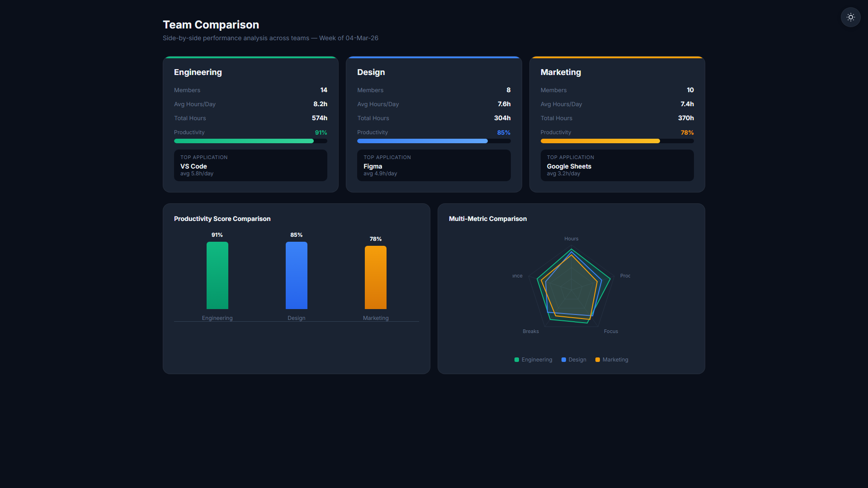Click Engineering label under bar chart
The image size is (868, 488).
coord(217,318)
